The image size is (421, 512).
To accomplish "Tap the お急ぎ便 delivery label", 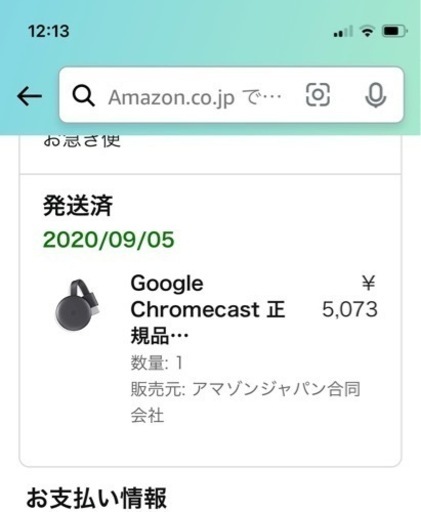I will point(82,140).
